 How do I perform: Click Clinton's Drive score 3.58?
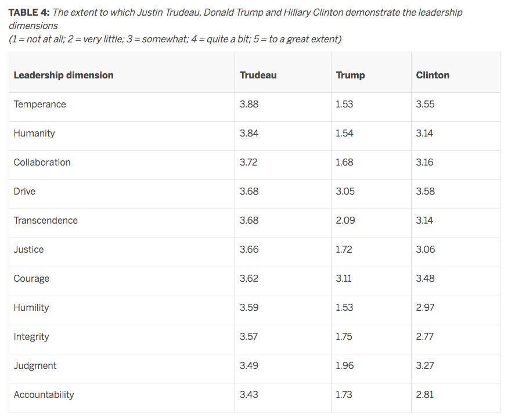(426, 191)
